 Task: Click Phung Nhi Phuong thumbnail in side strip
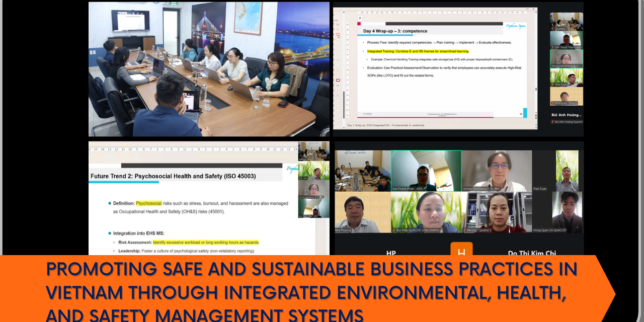(x=567, y=97)
